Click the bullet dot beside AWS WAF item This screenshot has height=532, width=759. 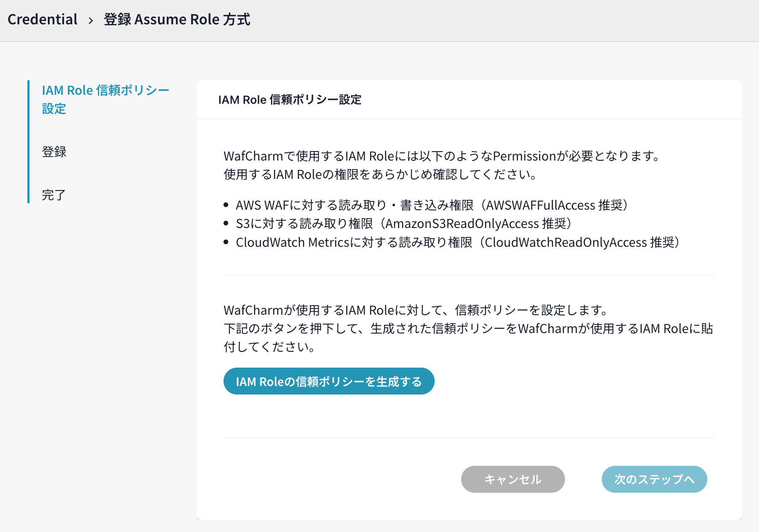tap(226, 205)
